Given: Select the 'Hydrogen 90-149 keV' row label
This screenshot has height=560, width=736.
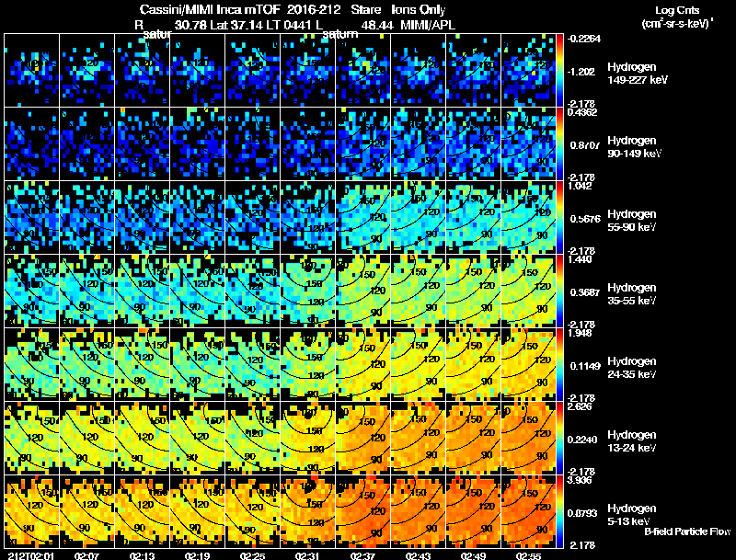Looking at the screenshot, I should 633,147.
